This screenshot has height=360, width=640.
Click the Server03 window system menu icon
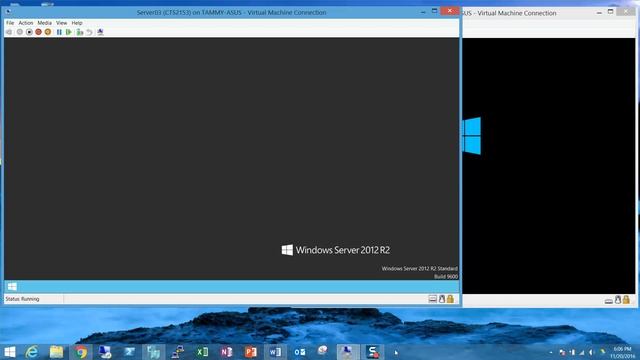(9, 12)
